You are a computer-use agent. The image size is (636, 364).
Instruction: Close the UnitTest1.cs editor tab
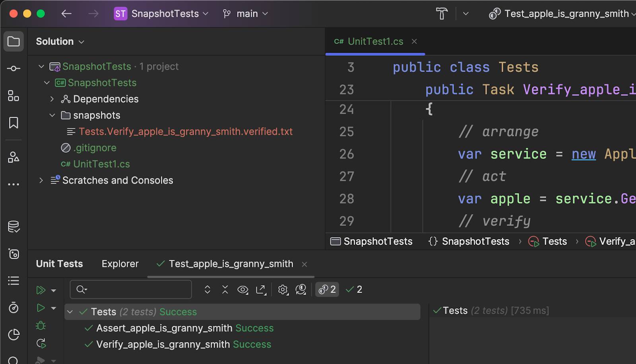click(x=414, y=41)
